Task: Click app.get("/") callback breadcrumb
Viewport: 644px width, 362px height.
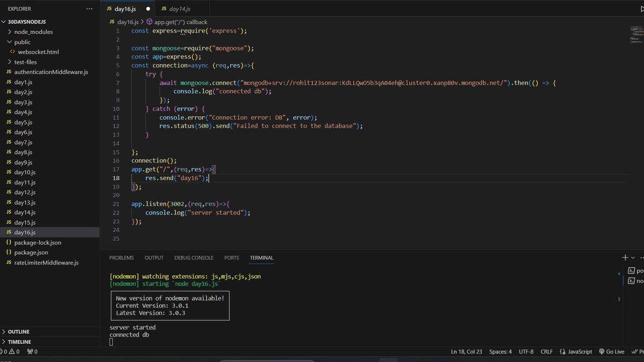Action: pyautogui.click(x=177, y=22)
